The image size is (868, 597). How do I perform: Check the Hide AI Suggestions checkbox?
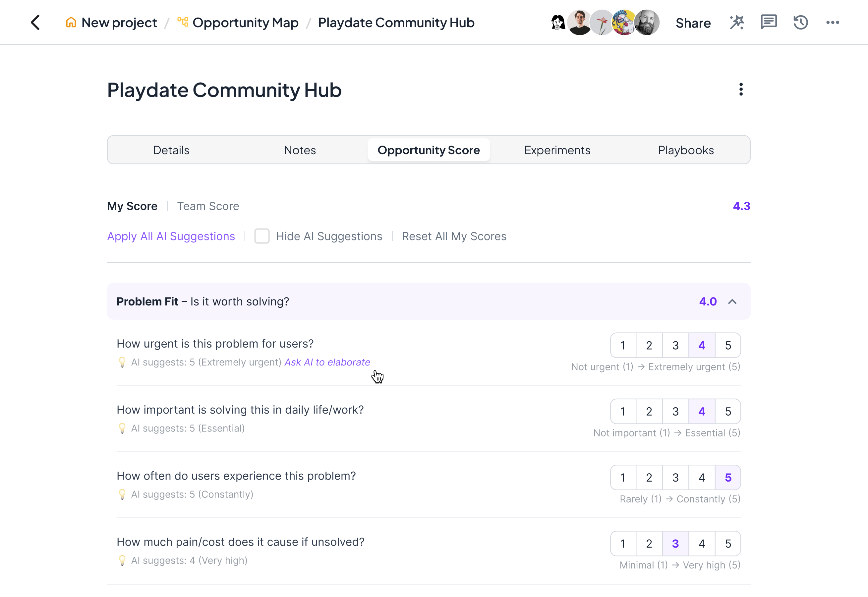pos(262,236)
